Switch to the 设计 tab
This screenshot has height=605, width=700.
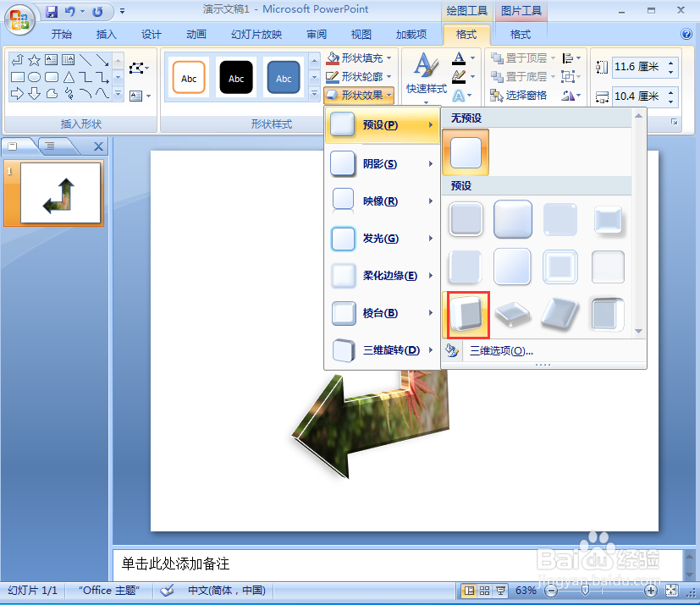(152, 35)
